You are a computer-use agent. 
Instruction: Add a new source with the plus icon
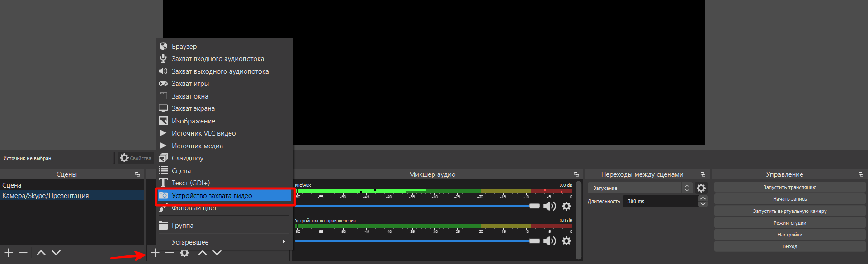click(155, 253)
